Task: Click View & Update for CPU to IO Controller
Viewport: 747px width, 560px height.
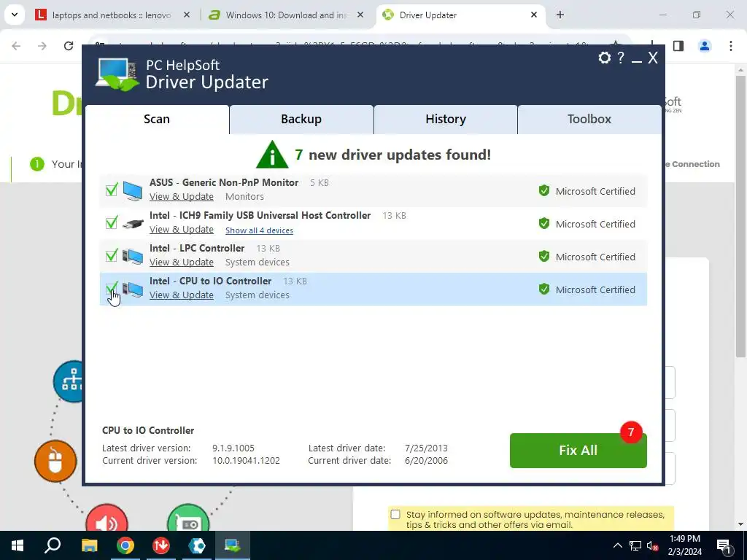Action: tap(182, 295)
